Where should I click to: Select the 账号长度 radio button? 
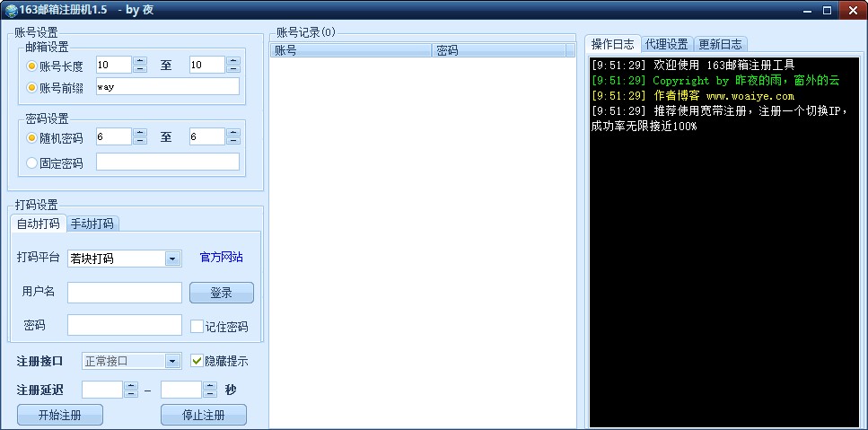[x=32, y=66]
